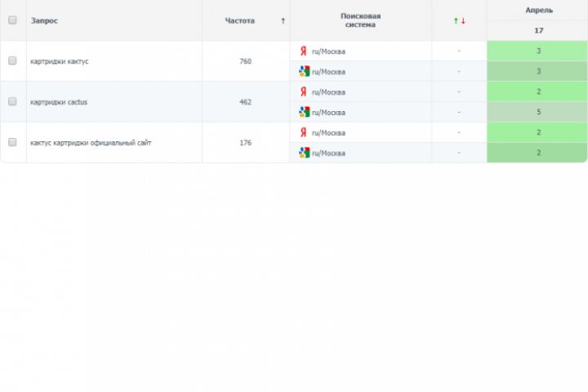This screenshot has width=588, height=392.
Task: Click Yandex icon in картриджи cactus row
Action: click(x=304, y=91)
